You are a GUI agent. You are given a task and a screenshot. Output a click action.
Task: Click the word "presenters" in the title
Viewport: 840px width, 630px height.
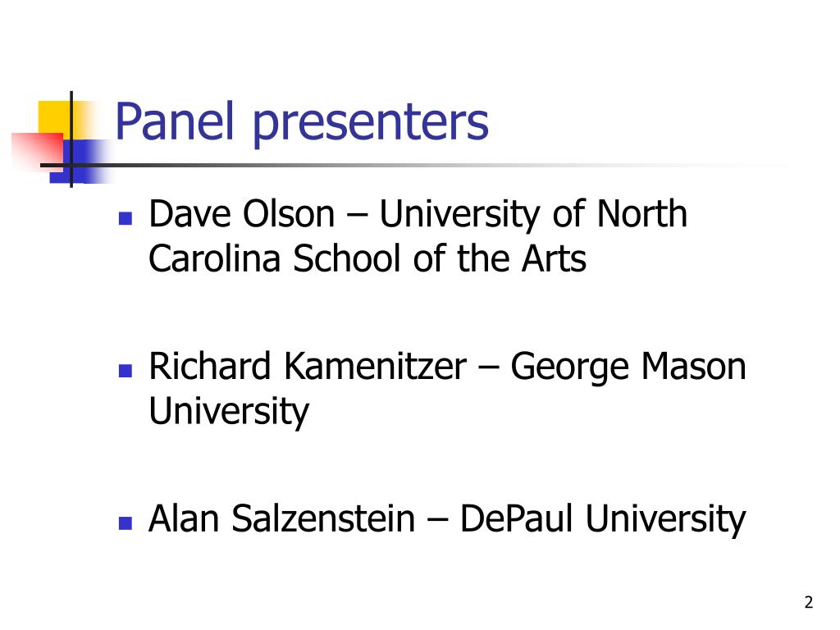point(370,125)
